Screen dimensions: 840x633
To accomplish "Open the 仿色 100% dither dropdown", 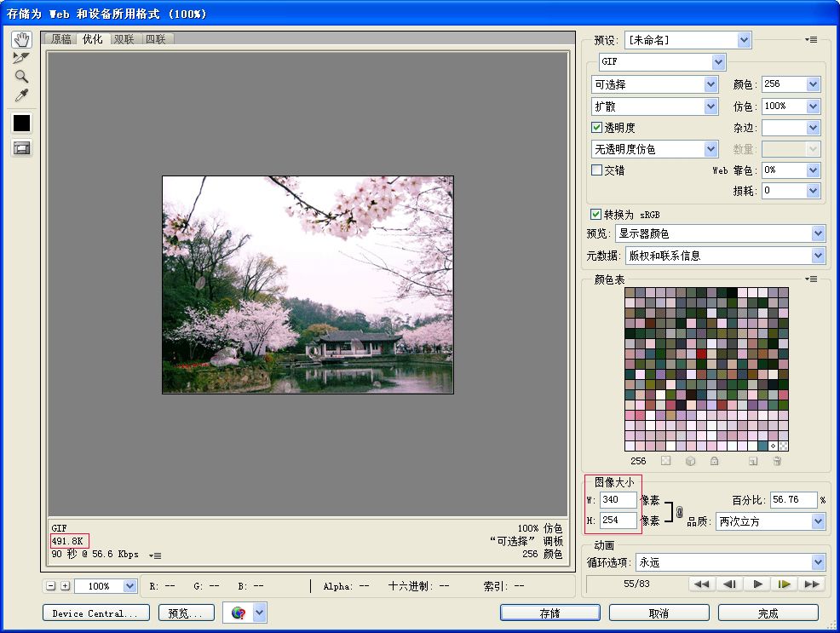I will (x=814, y=106).
